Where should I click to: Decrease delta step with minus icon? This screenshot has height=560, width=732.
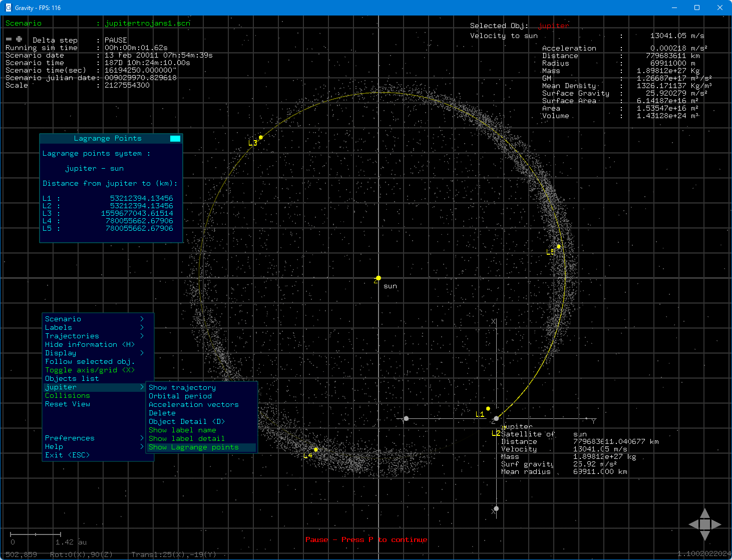point(9,39)
